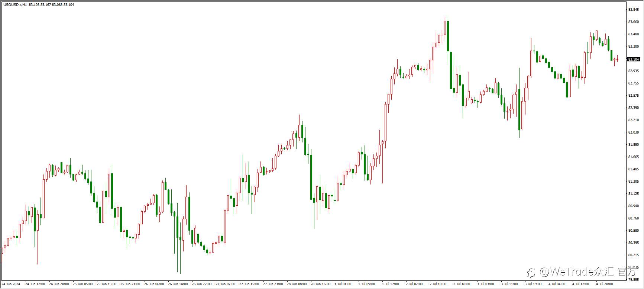Click the 3 Jul 03:00 time label
Image resolution: width=644 pixels, height=289 pixels.
(x=486, y=284)
